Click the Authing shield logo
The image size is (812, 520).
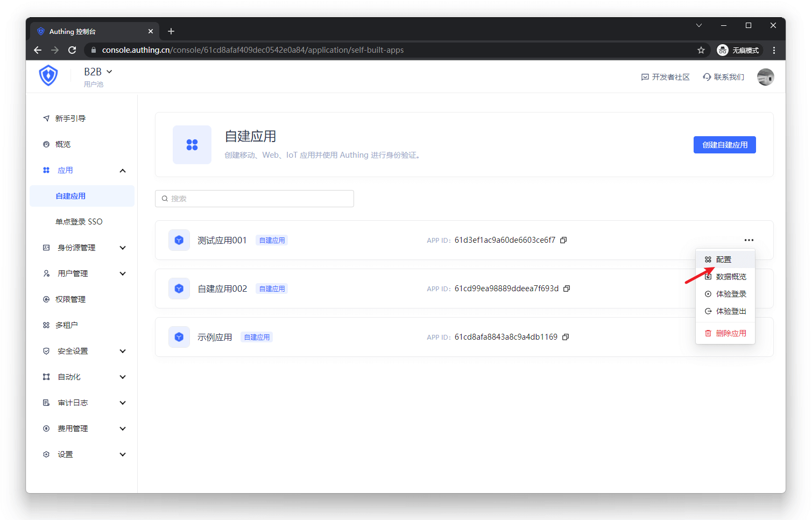tap(48, 76)
